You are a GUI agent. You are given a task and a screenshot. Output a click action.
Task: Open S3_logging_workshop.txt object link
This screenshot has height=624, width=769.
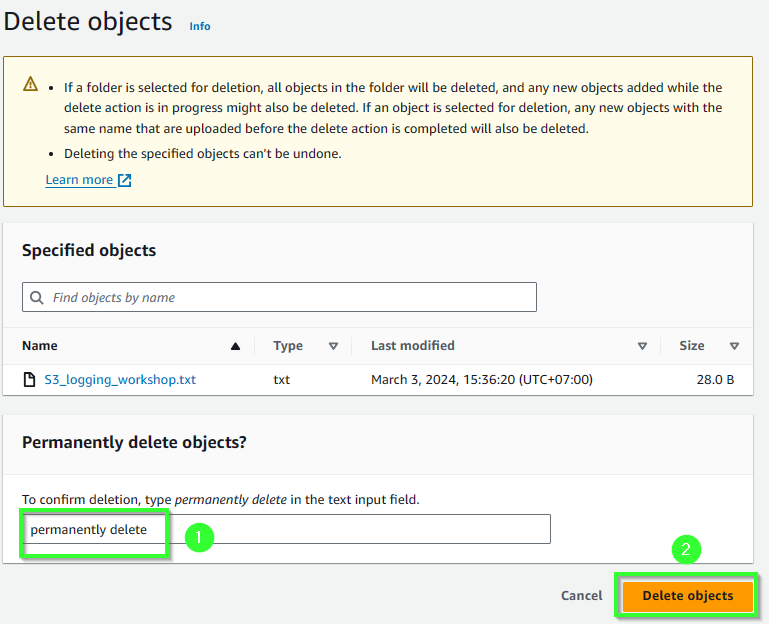120,380
